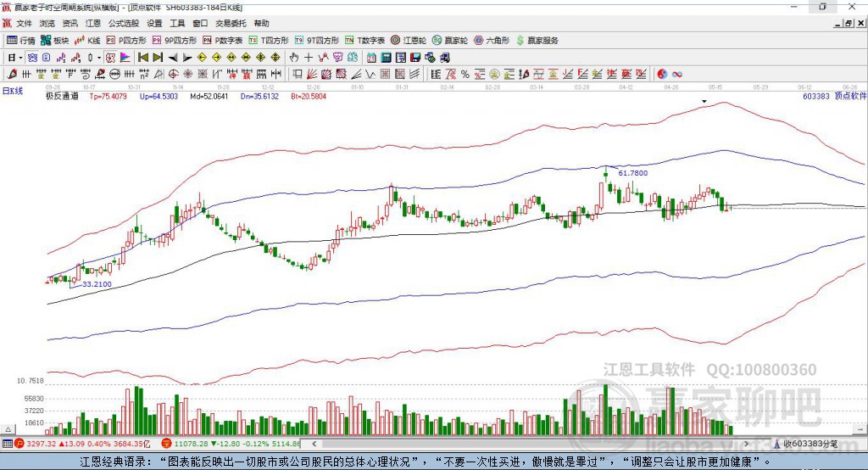Viewport: 868px width, 470px height.
Task: Open the 9P四方形 tool
Action: (x=175, y=41)
